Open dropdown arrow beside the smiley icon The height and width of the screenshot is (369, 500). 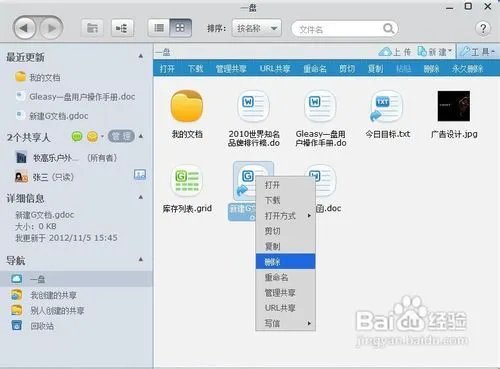pyautogui.click(x=102, y=136)
